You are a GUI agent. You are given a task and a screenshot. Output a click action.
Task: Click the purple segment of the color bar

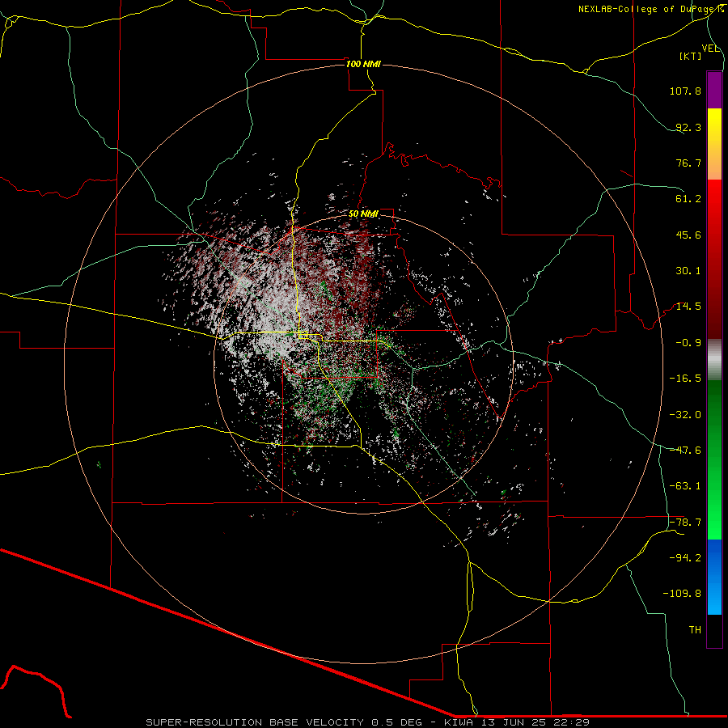pos(714,90)
